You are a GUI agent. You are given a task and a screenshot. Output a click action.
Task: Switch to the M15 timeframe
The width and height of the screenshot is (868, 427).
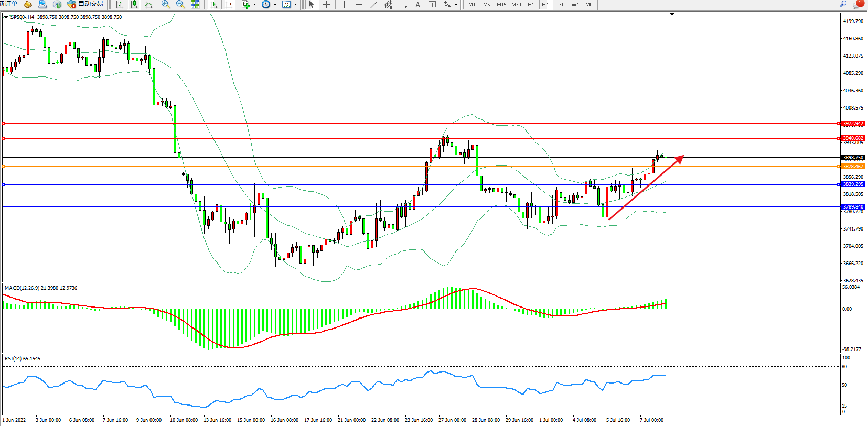501,5
